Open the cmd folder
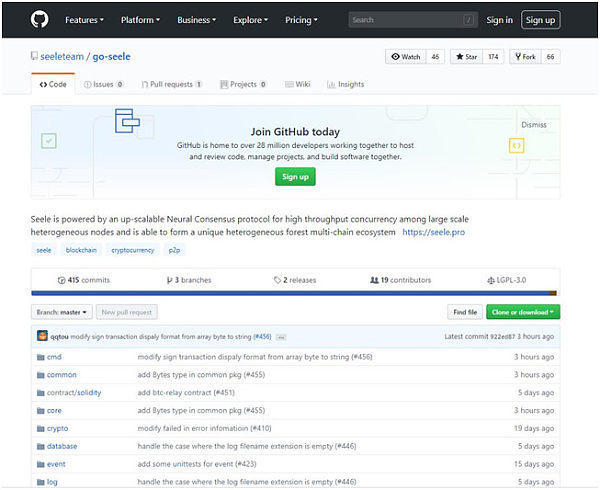The image size is (600, 490). pos(54,357)
